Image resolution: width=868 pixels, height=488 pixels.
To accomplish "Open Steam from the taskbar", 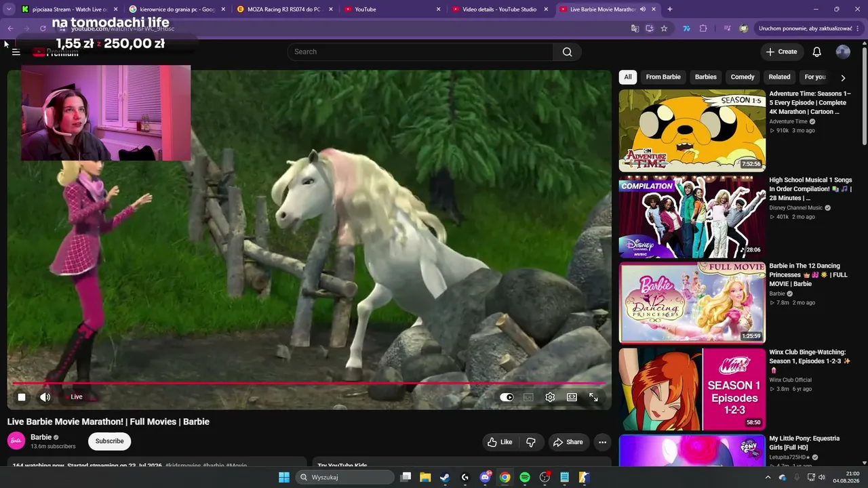I will point(445,477).
